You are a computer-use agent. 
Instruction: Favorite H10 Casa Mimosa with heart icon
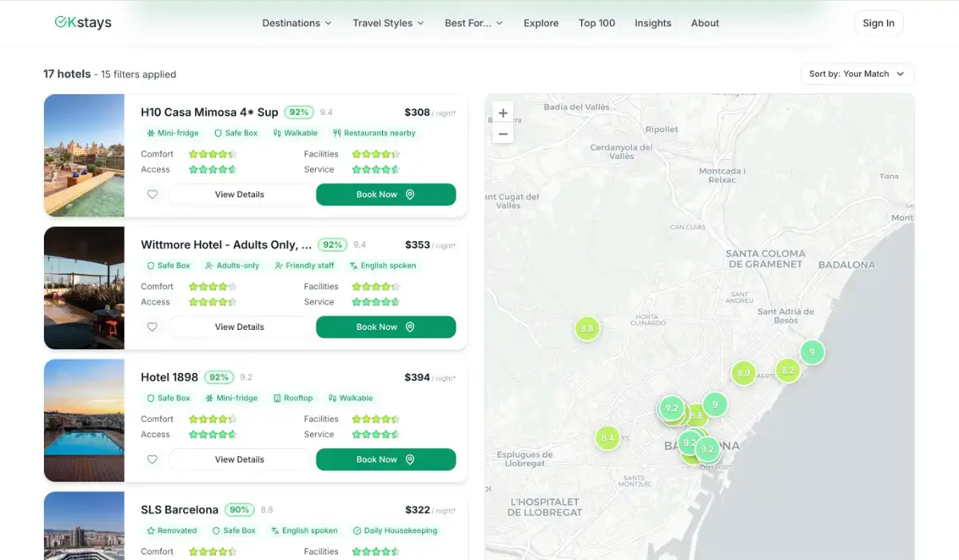coord(153,194)
